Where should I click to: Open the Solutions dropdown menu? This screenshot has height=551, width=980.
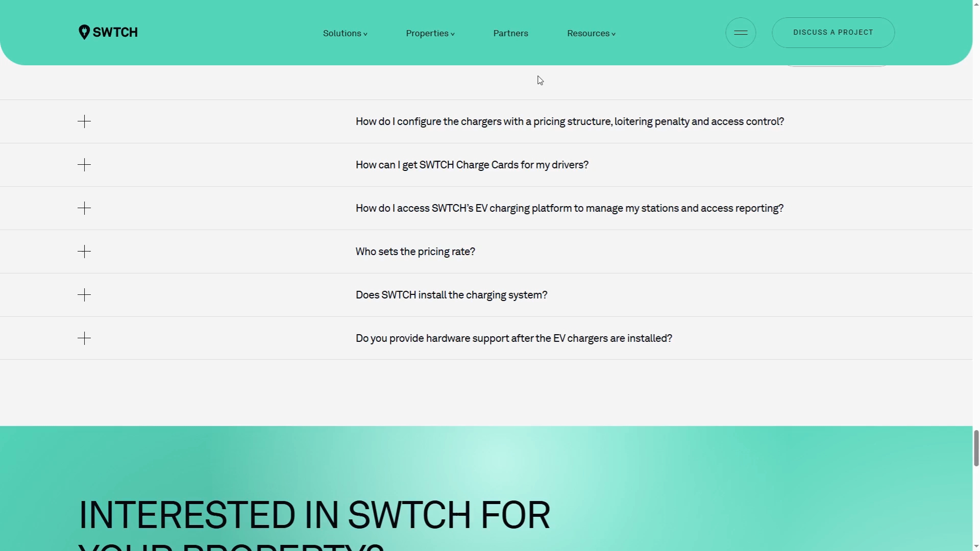(x=345, y=33)
